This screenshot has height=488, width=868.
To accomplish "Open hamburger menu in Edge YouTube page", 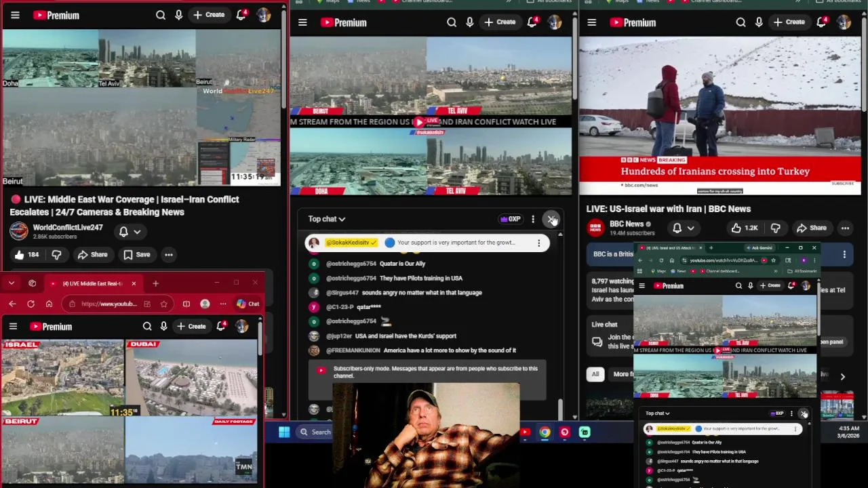I will (13, 327).
